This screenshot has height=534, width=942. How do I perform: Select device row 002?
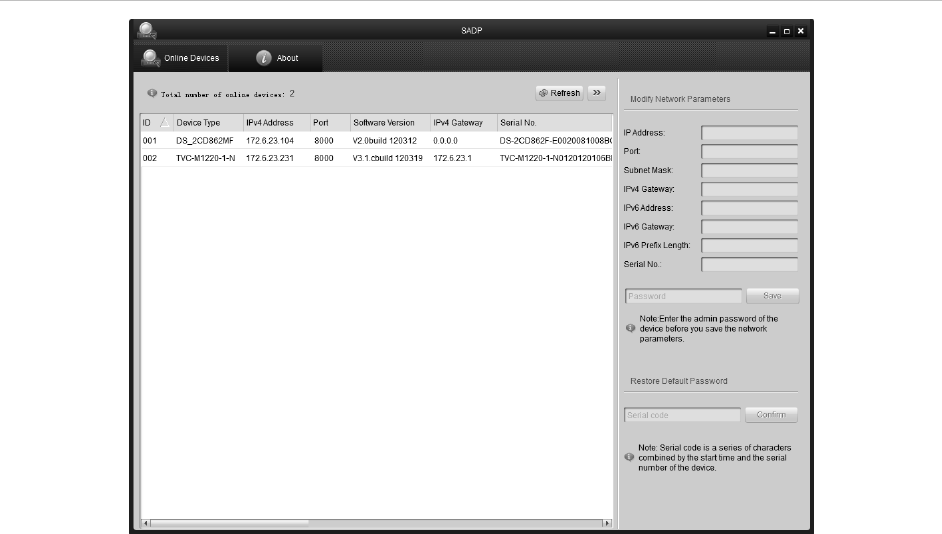[x=377, y=158]
